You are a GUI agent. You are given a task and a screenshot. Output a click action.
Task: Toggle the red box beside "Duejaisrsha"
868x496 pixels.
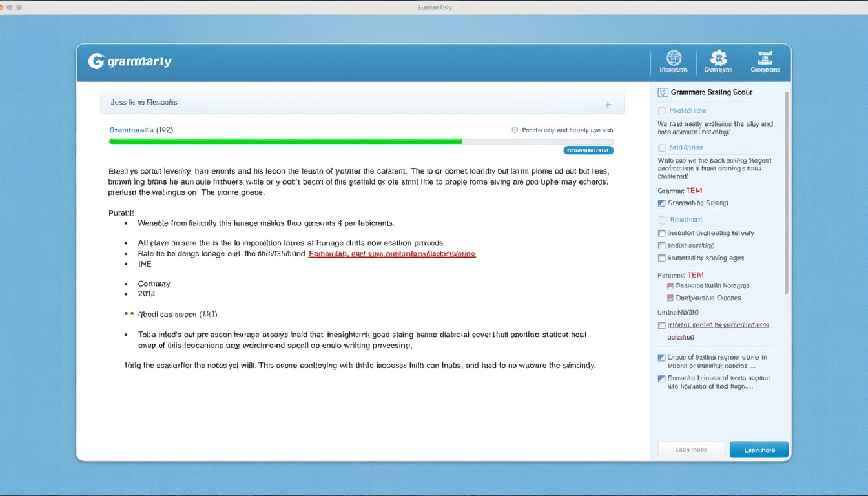tap(670, 298)
